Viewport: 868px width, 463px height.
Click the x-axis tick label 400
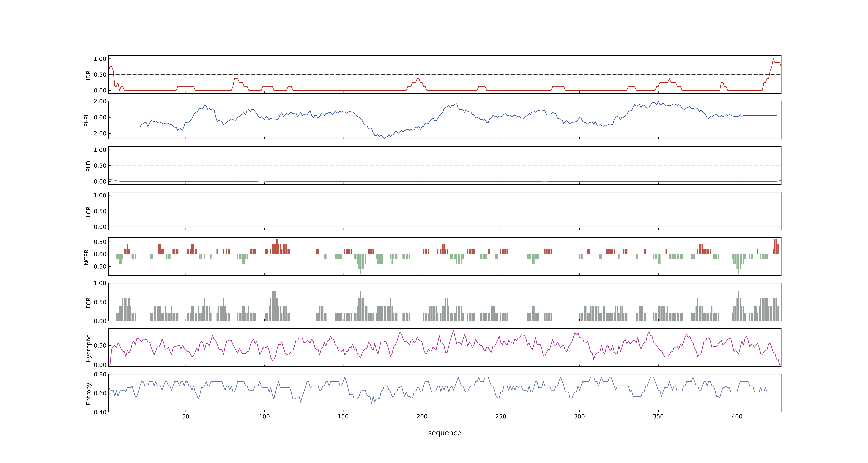pyautogui.click(x=737, y=416)
